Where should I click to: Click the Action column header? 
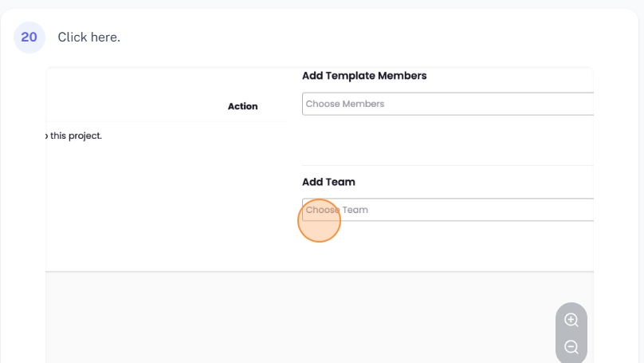[242, 106]
